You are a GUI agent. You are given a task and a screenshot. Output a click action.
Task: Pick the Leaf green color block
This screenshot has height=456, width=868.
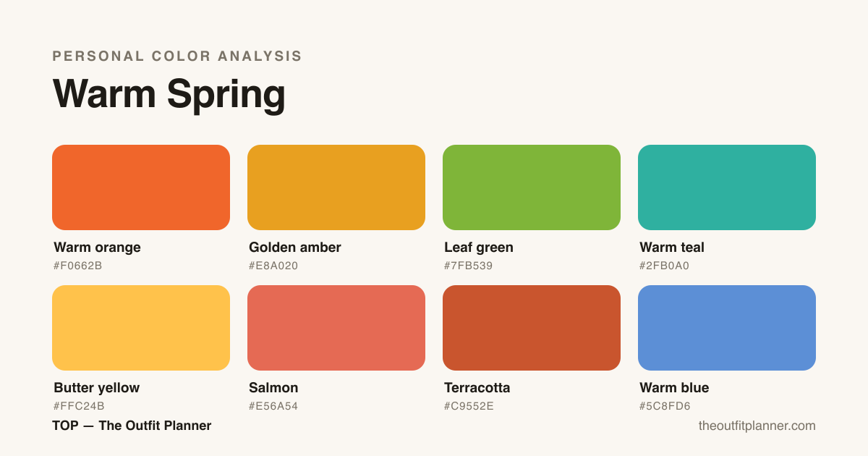532,187
